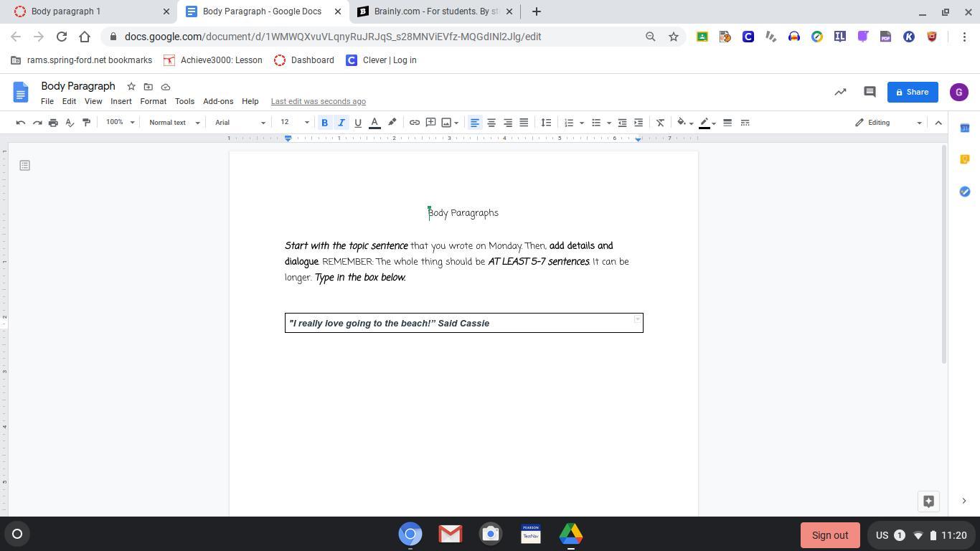Go to Docs home via blue logo
980x551 pixels.
21,93
